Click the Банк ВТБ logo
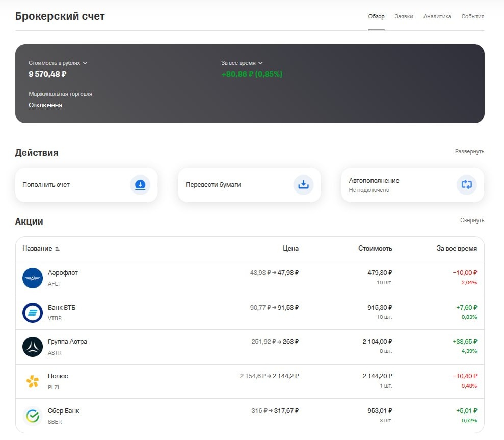Screen dimensions: 504x440 pos(33,313)
